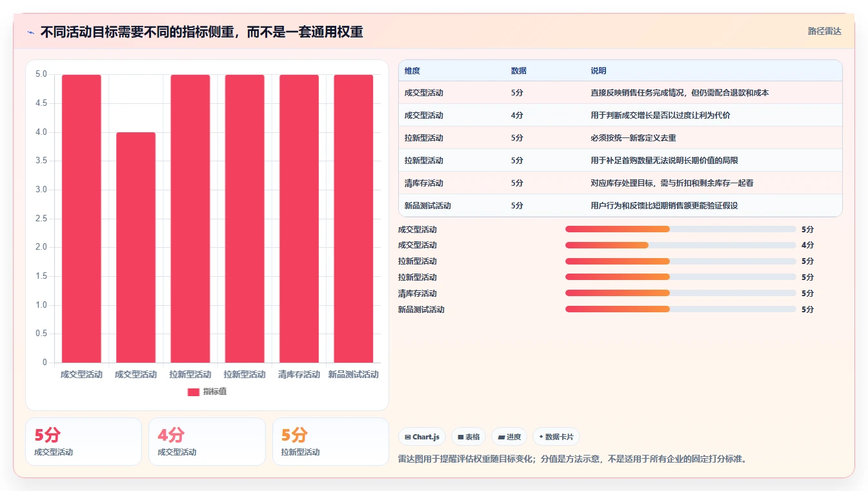Click the 清库存活动 x-axis label under the chart

pyautogui.click(x=299, y=374)
